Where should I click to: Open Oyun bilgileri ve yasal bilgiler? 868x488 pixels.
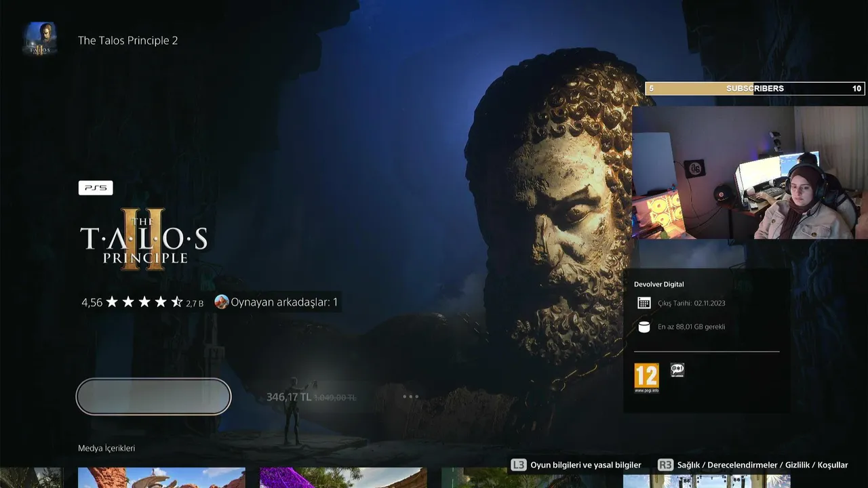[586, 465]
